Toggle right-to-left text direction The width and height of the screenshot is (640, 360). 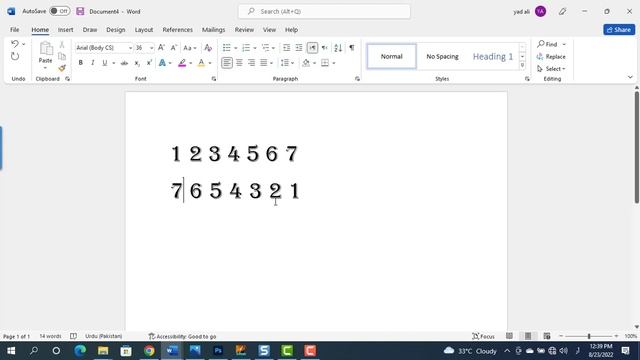point(324,48)
